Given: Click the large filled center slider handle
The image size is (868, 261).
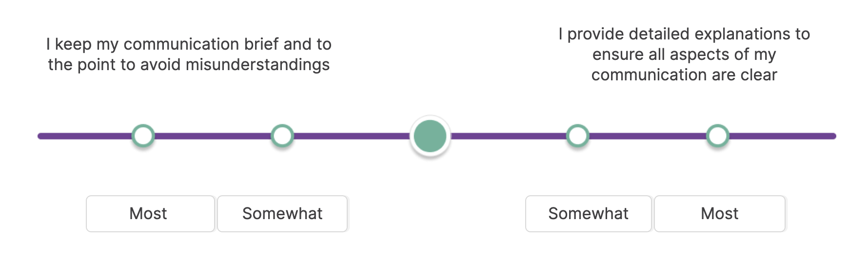Looking at the screenshot, I should 430,136.
